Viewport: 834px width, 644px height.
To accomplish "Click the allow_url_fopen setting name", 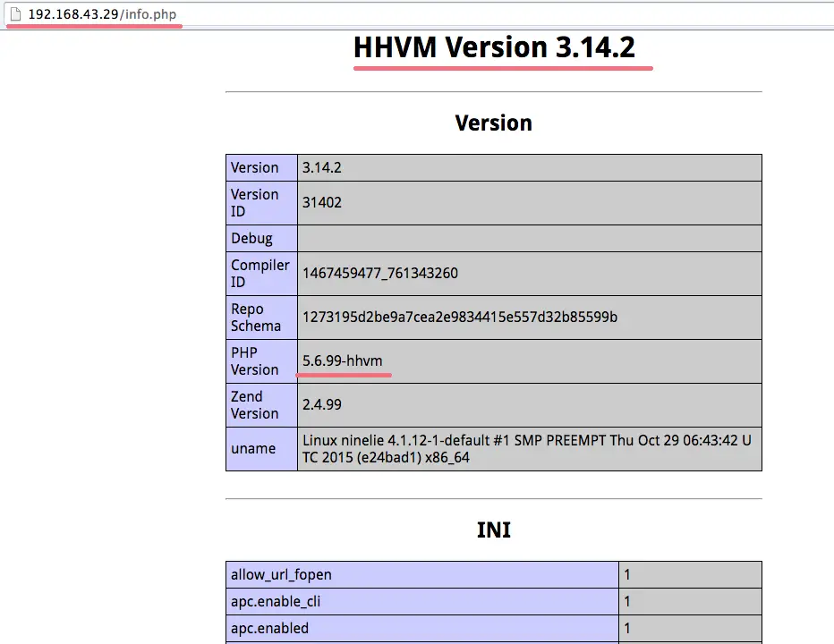I will tap(281, 574).
